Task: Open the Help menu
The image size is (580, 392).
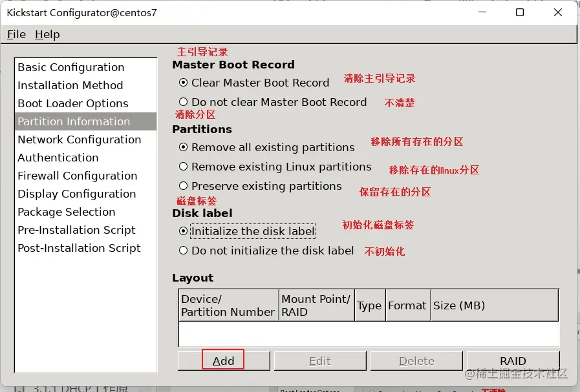Action: 47,34
